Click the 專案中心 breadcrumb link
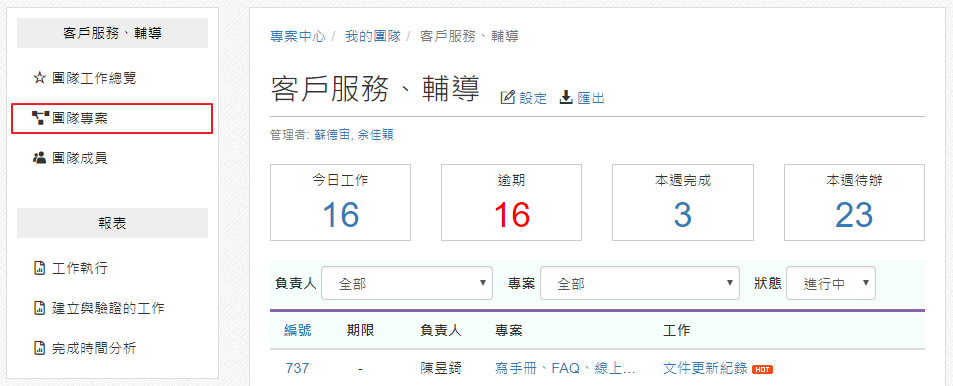The width and height of the screenshot is (953, 386). coord(298,36)
